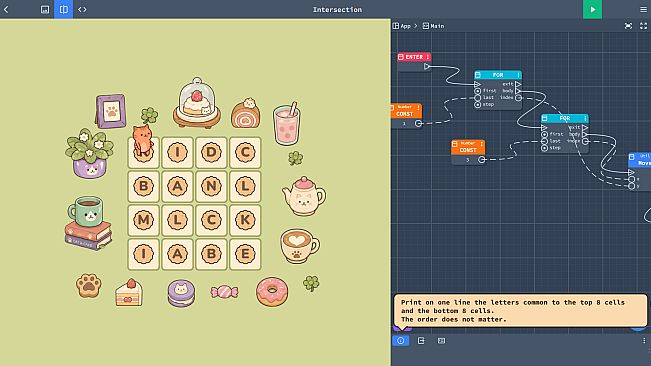Screen dimensions: 651x366
Task: Open options of FOR node wired from ENTER
Action: coord(518,75)
